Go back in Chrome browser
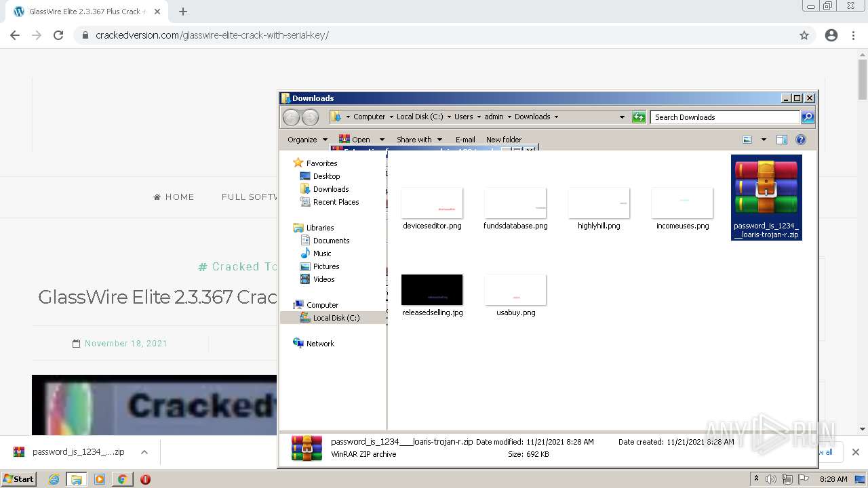The image size is (868, 488). coord(15,35)
